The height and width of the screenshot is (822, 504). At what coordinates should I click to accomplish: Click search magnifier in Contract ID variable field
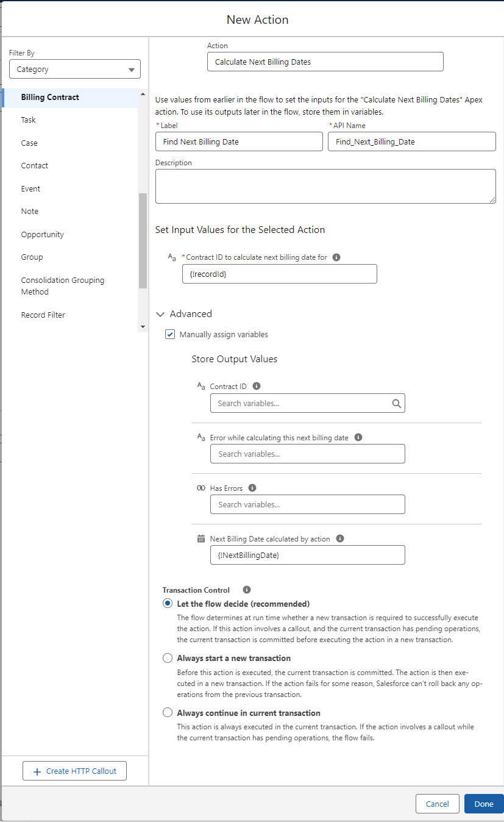pos(397,403)
